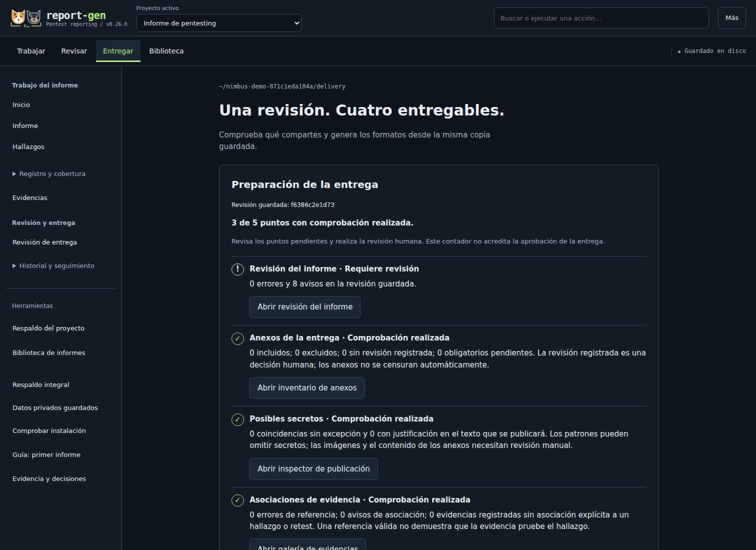
Task: Click the checkmark icon next to Asociaciones de evidencia
Action: point(237,500)
